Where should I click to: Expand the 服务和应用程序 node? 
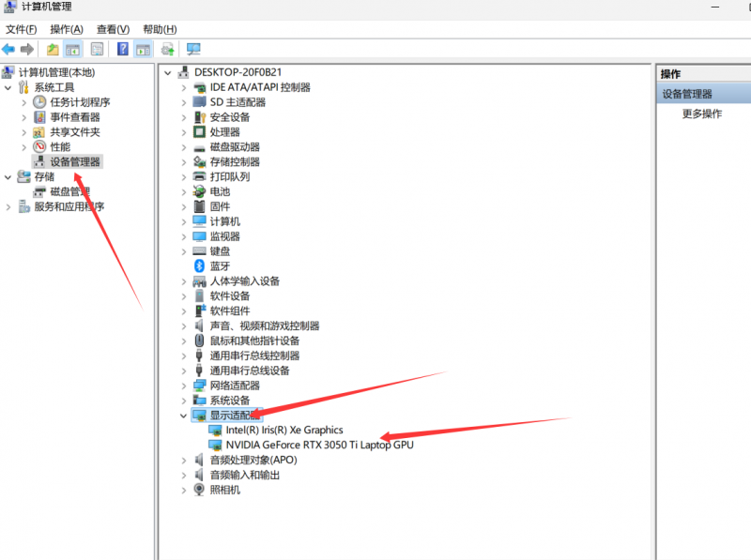tap(8, 207)
